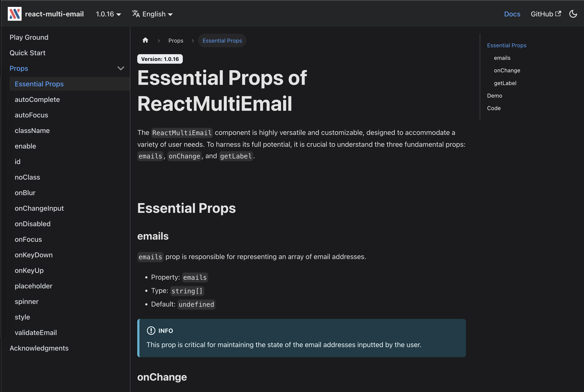This screenshot has width=584, height=392.
Task: Select the spinner prop page
Action: (x=27, y=302)
